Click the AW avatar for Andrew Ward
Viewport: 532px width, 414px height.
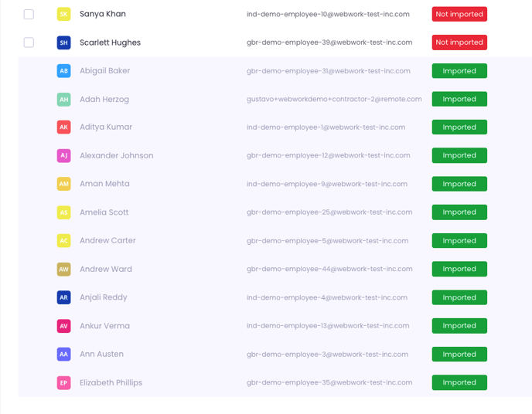point(63,270)
